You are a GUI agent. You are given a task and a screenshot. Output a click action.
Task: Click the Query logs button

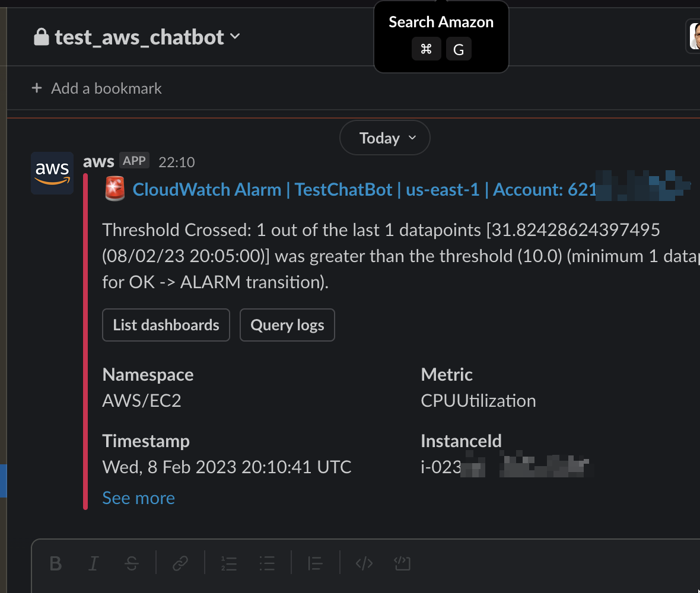coord(287,325)
